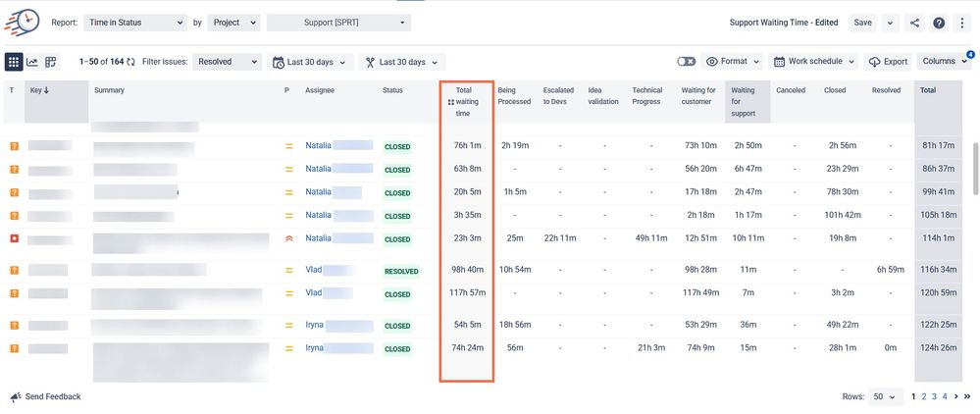
Task: Click the RESOLVED status badge
Action: coord(402,272)
